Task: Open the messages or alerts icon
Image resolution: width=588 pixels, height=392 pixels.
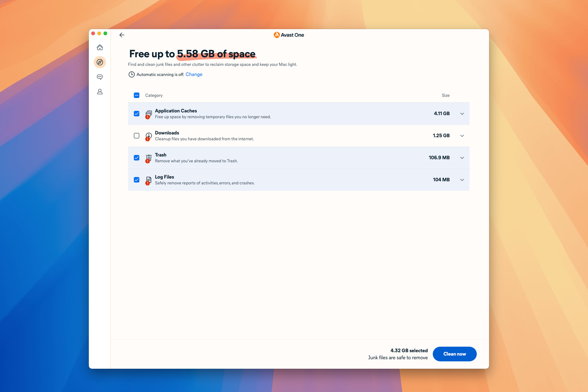Action: (100, 77)
